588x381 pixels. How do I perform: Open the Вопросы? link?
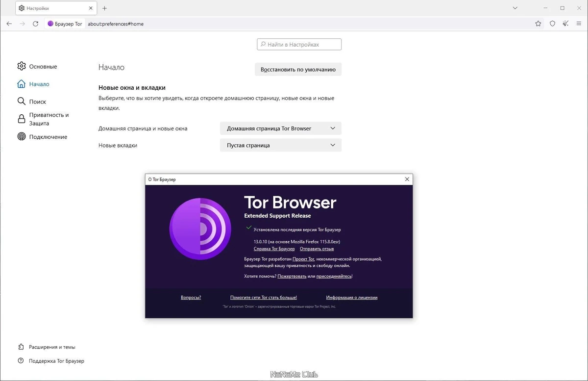point(191,297)
